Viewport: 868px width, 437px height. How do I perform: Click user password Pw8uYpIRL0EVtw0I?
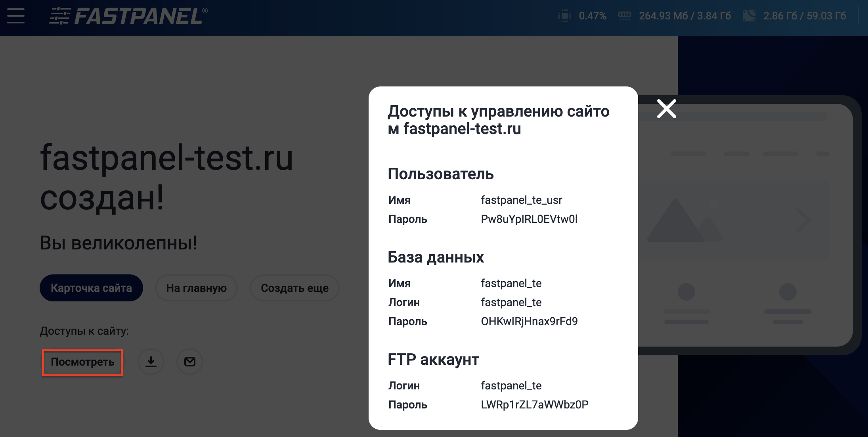[529, 219]
